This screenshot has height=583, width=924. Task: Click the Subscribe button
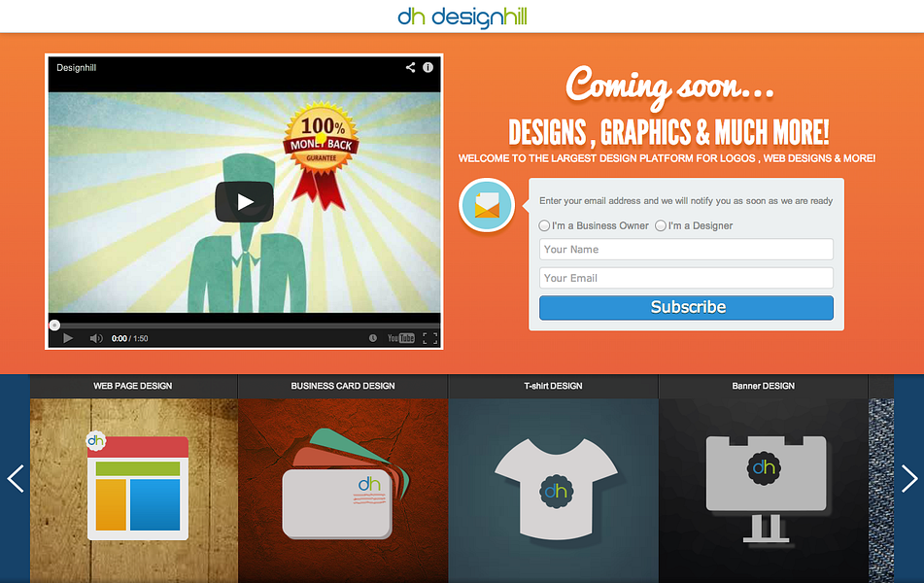686,308
